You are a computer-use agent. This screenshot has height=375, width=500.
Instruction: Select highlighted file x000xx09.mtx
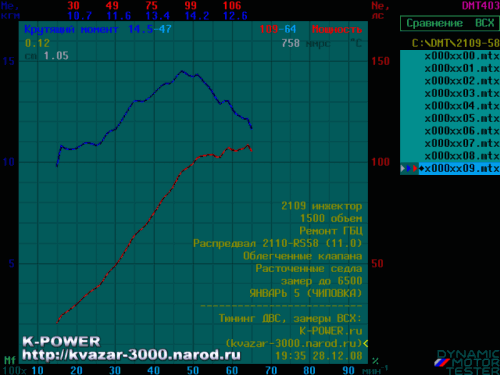pos(459,168)
